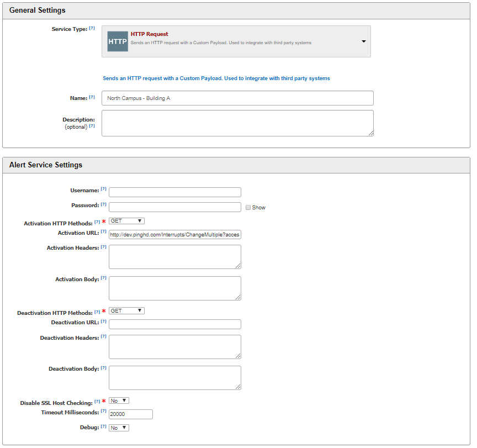Screen dimensions: 477x448
Task: Open help tooltip for Deactivation URL
Action: pos(103,321)
